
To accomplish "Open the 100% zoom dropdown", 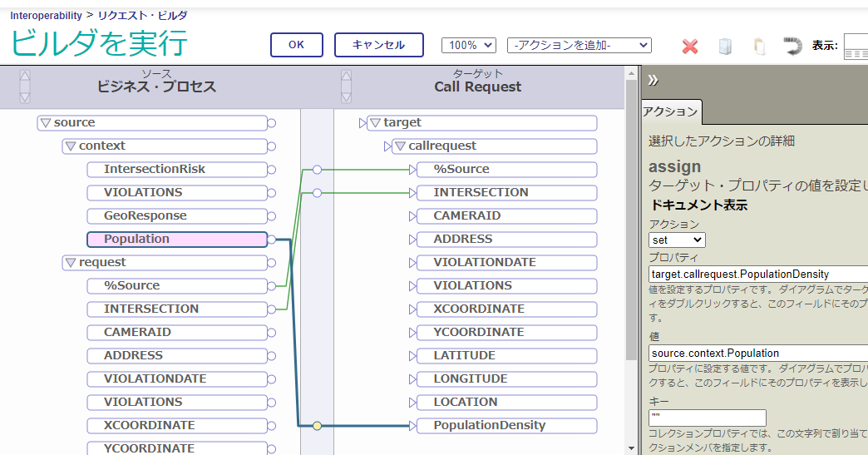I will 468,45.
